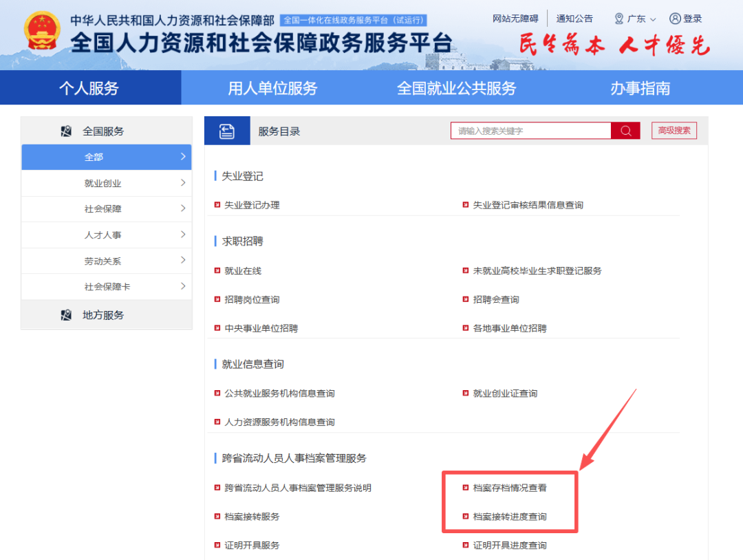Screen dimensions: 743x560
Task: Open 档案接转进度查询 link
Action: pos(509,517)
